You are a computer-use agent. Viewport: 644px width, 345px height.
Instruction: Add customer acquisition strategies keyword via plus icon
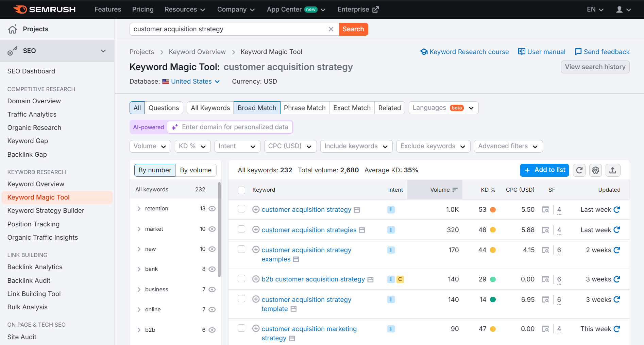(256, 229)
